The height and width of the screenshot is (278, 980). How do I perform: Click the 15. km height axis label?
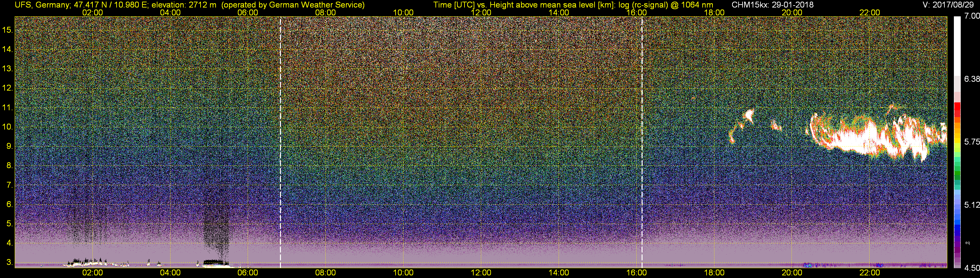(x=8, y=30)
